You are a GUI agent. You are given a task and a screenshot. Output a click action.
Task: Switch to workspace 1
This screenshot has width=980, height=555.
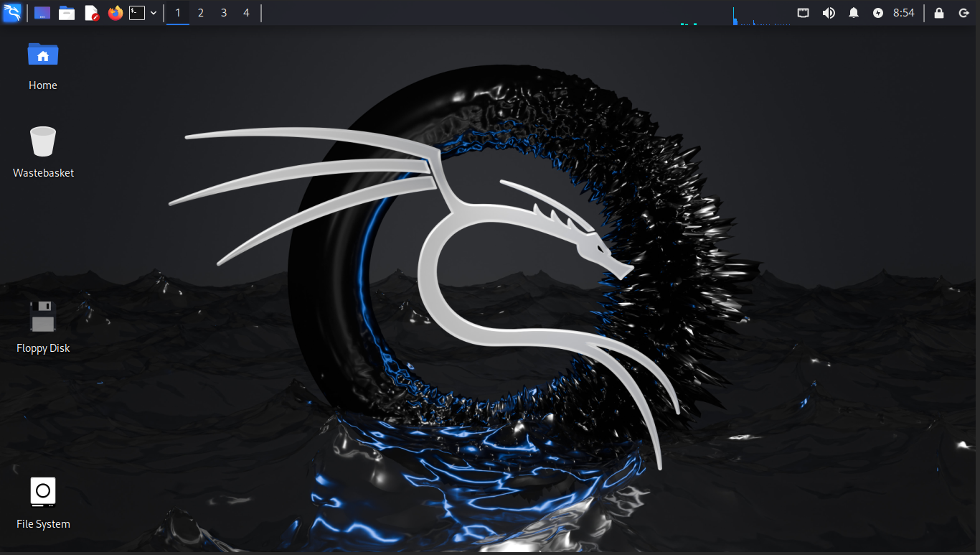coord(178,13)
